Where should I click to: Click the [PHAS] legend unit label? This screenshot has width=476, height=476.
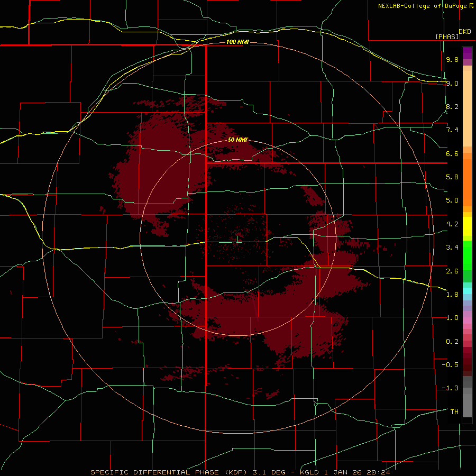click(447, 36)
